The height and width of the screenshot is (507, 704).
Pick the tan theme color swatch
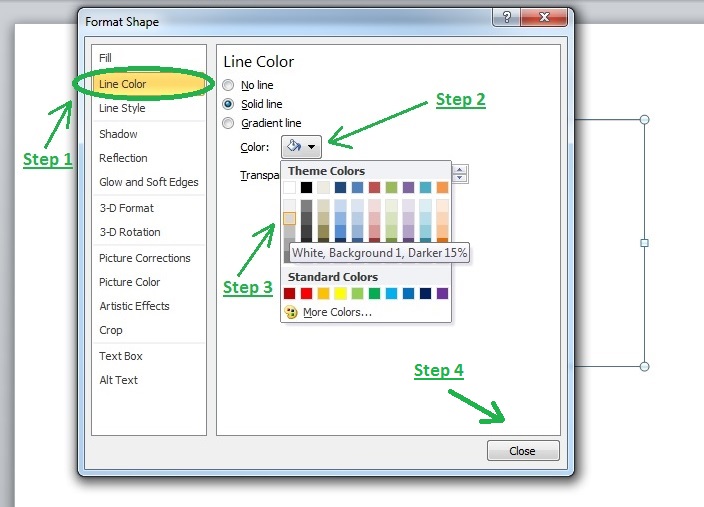pyautogui.click(x=323, y=187)
